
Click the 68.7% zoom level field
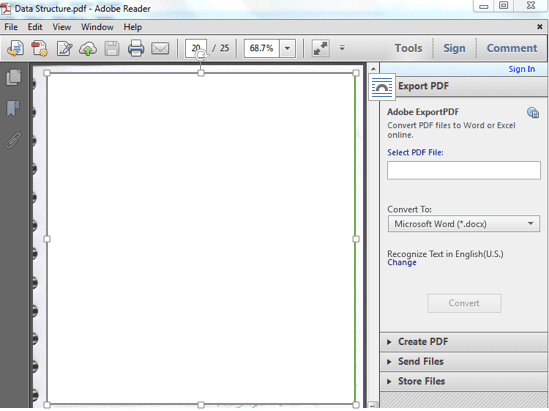click(261, 48)
